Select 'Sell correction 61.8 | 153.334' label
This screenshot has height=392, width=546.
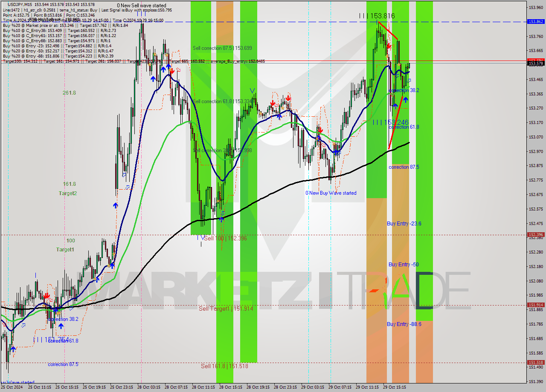222,101
